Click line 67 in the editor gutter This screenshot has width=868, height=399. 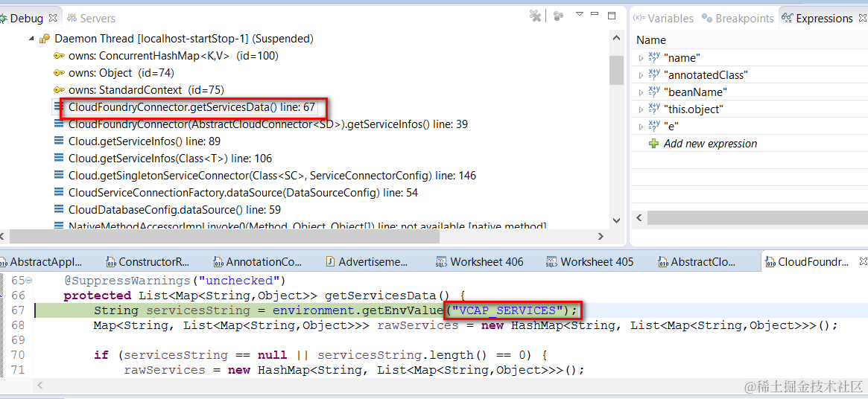pyautogui.click(x=19, y=310)
